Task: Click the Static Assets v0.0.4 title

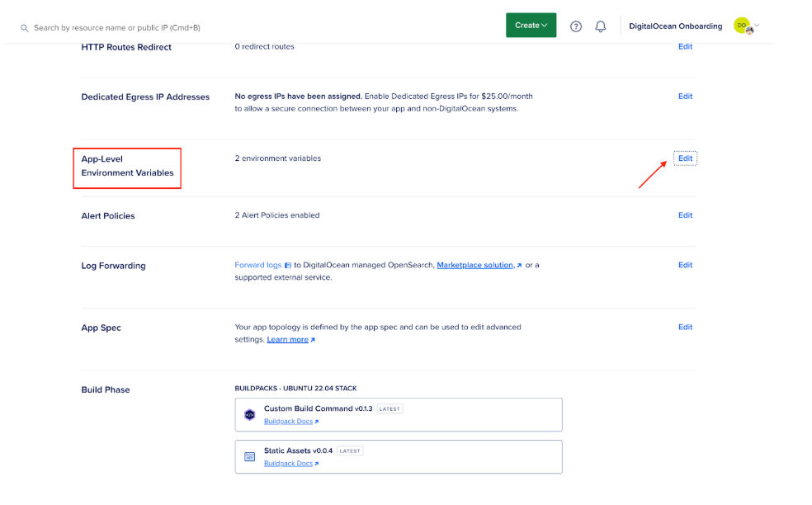Action: (298, 451)
